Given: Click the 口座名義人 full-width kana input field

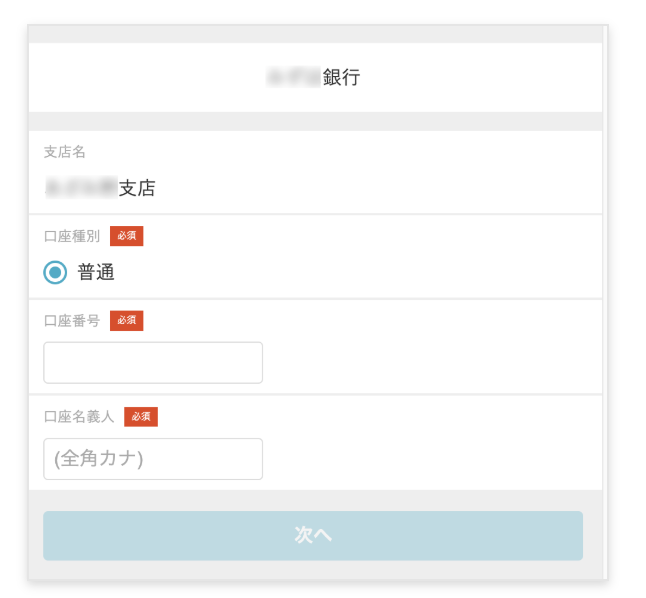Looking at the screenshot, I should (x=153, y=459).
